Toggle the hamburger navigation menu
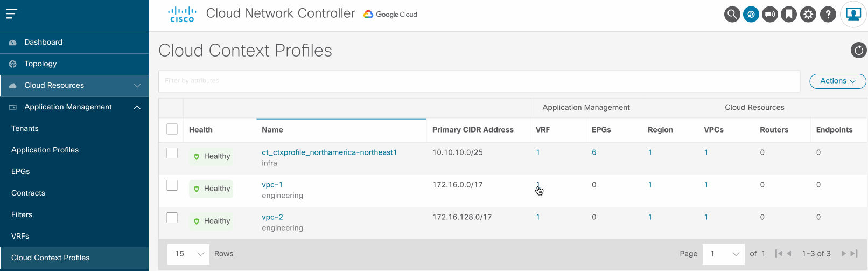Image resolution: width=868 pixels, height=271 pixels. (x=12, y=13)
